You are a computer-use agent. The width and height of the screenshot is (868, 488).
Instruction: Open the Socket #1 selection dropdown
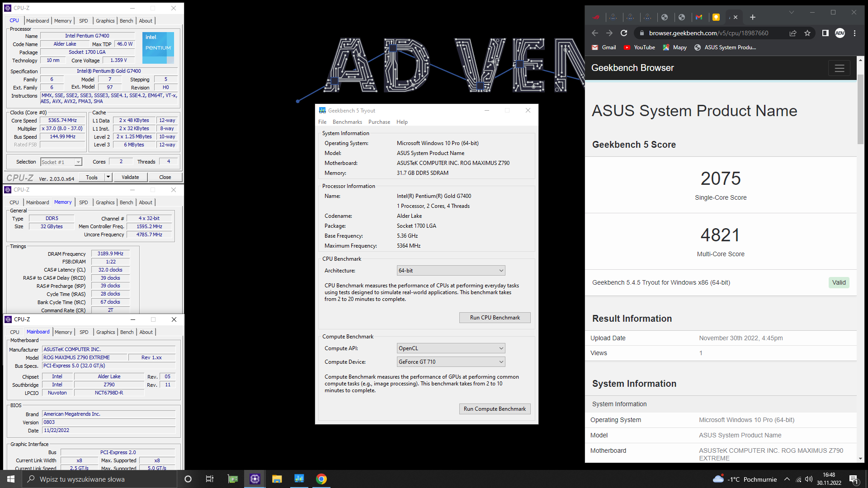point(61,162)
